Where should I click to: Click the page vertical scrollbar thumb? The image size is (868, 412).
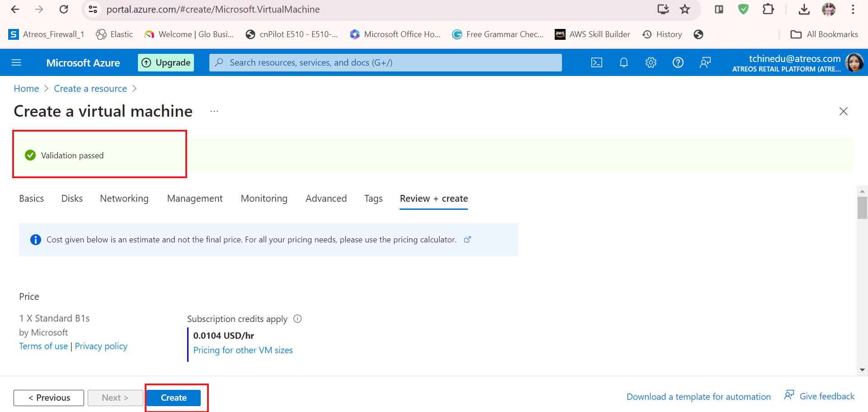[862, 208]
